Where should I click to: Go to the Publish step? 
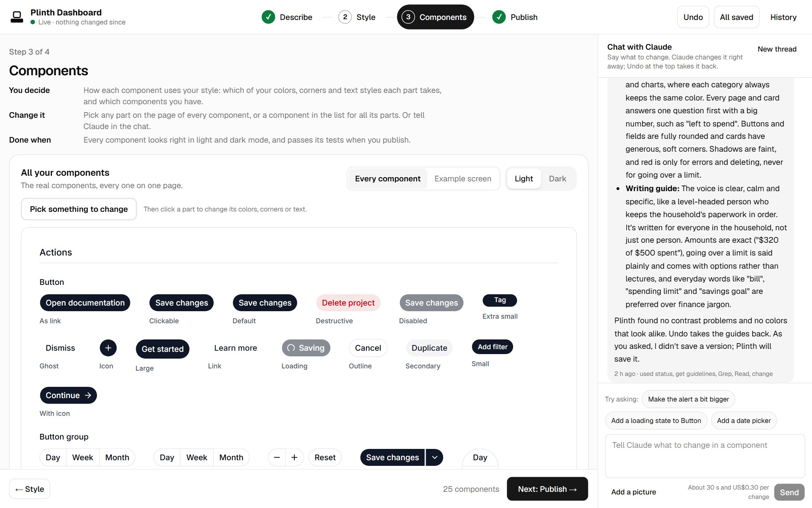[x=515, y=17]
